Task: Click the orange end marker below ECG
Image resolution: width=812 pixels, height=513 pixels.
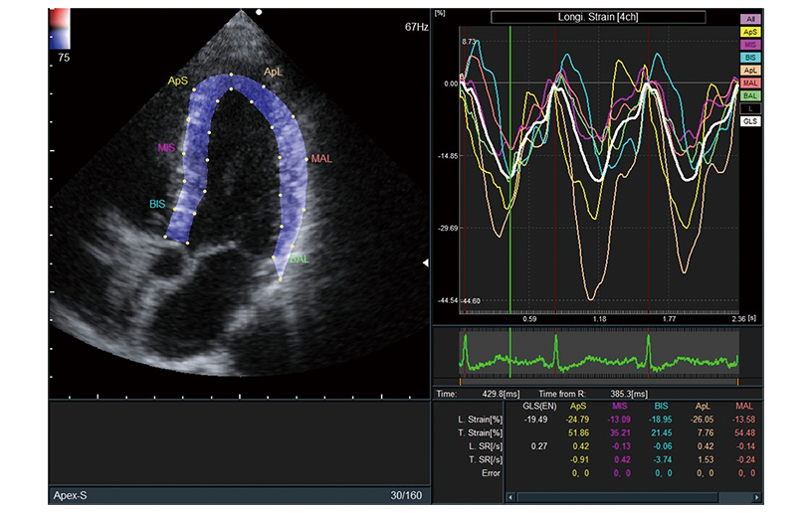Action: pyautogui.click(x=737, y=381)
